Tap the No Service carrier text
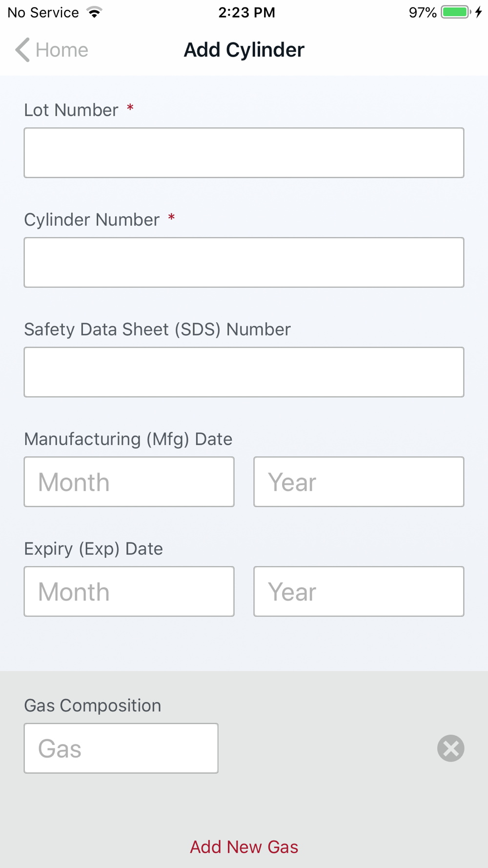 click(43, 12)
